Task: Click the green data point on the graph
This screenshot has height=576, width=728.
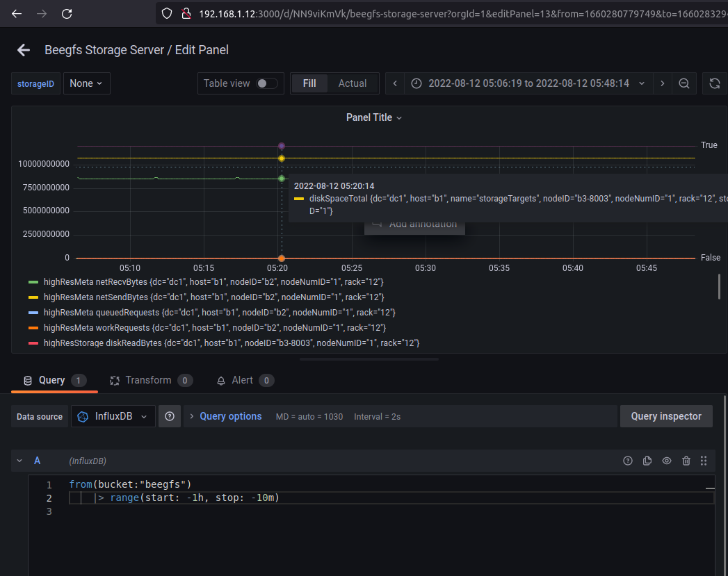Action: 282,179
